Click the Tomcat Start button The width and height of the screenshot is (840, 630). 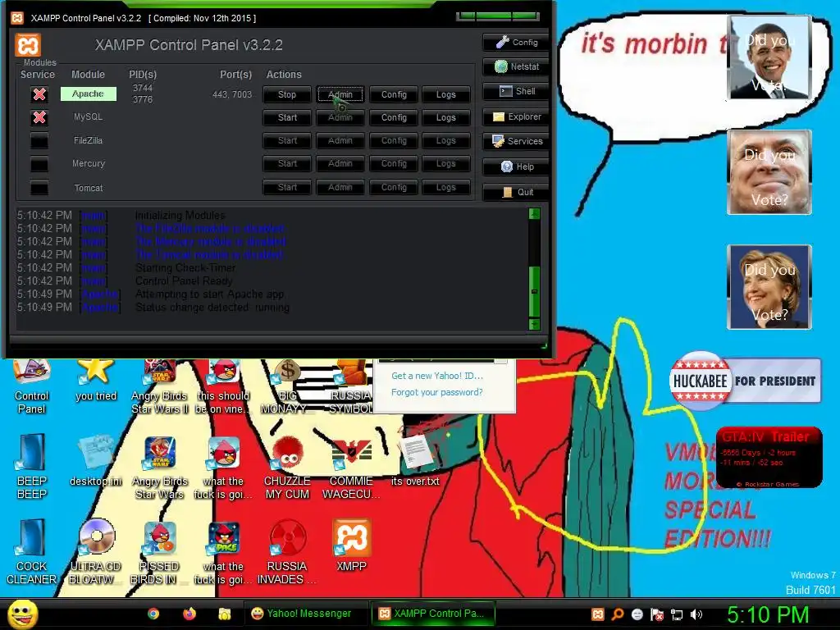pyautogui.click(x=286, y=187)
